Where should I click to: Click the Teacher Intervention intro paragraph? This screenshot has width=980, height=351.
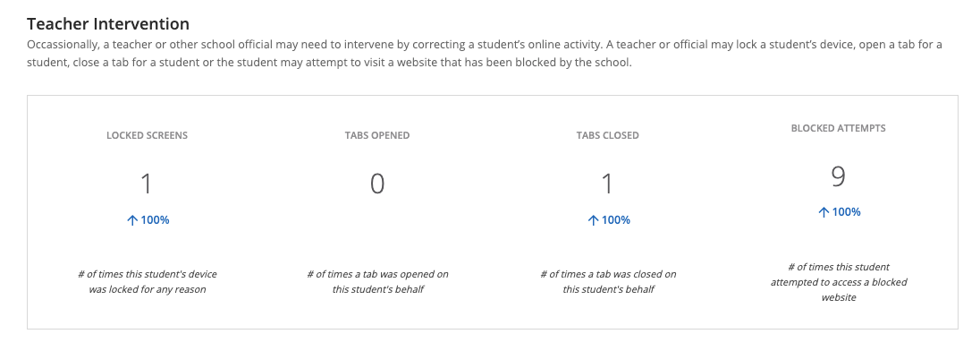(485, 54)
